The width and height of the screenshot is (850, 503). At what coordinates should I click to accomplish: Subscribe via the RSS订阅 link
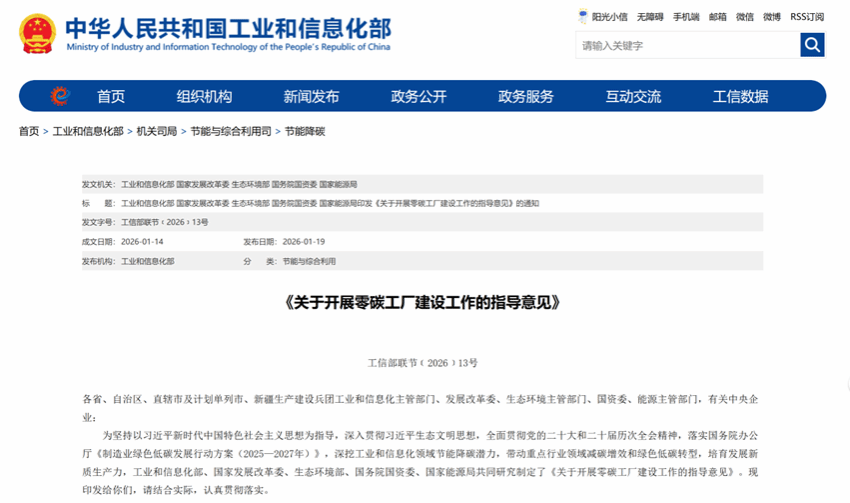807,17
